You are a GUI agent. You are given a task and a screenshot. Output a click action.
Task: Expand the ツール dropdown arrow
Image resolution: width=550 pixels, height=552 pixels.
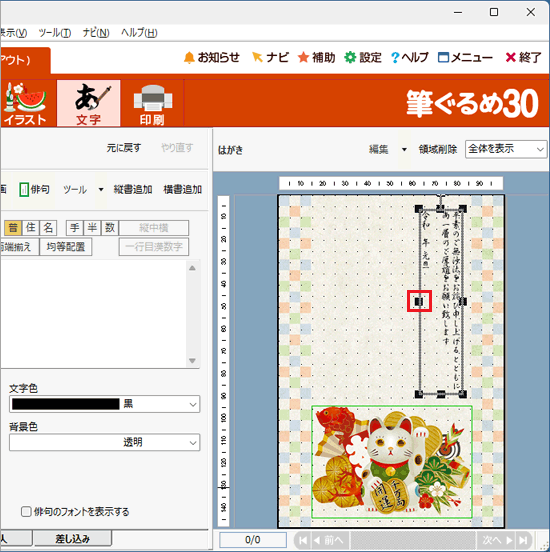[101, 189]
